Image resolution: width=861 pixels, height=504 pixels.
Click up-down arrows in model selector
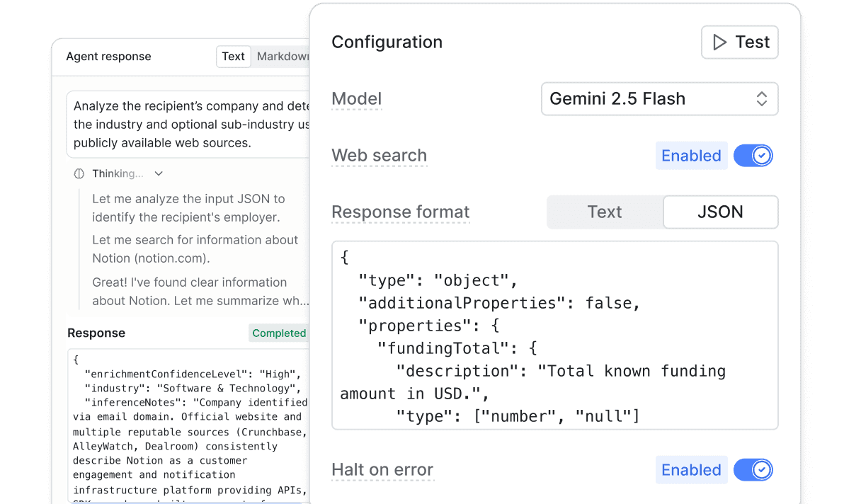point(761,99)
